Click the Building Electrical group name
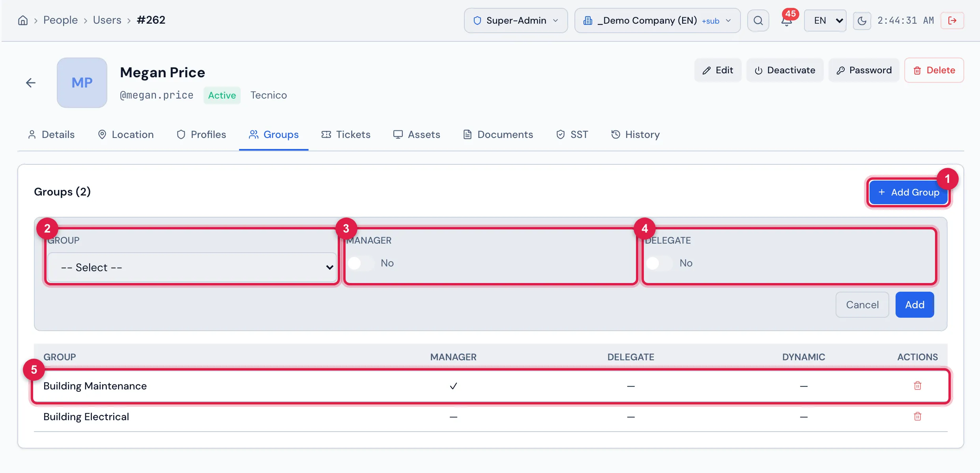Screen dimensions: 980x473 (x=86, y=417)
